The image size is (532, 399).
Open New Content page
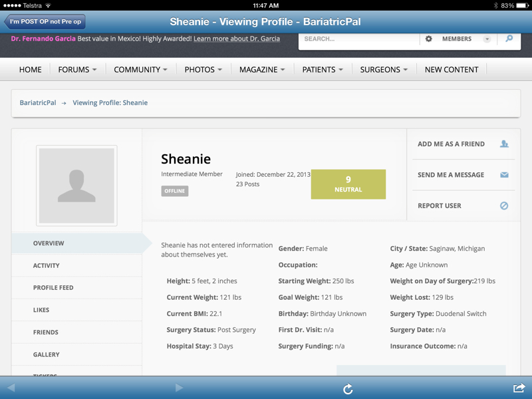pos(452,70)
